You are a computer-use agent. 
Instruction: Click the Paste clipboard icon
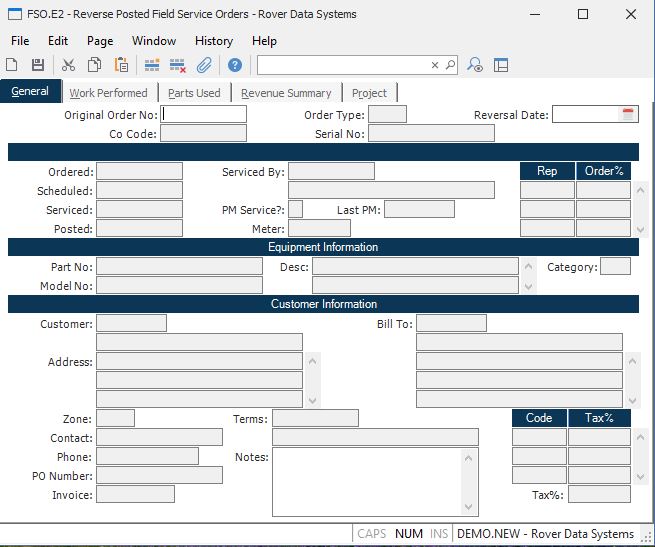(x=121, y=65)
